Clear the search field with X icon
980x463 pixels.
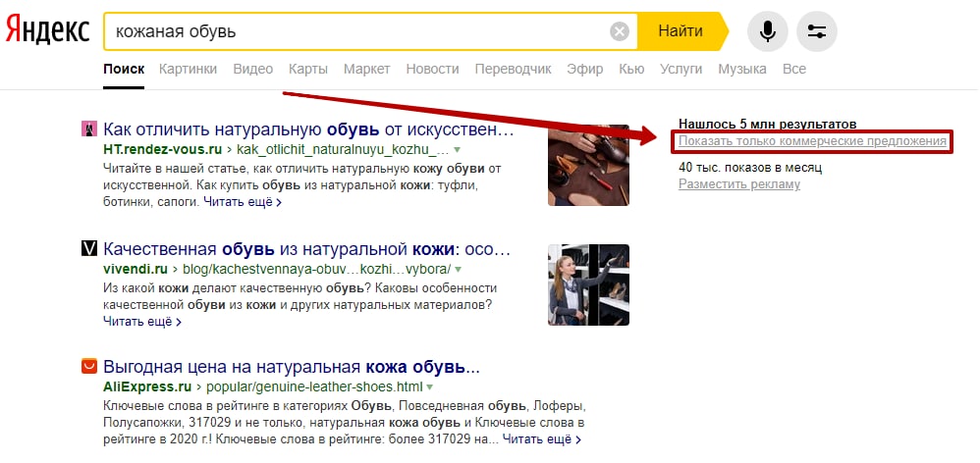(x=619, y=31)
